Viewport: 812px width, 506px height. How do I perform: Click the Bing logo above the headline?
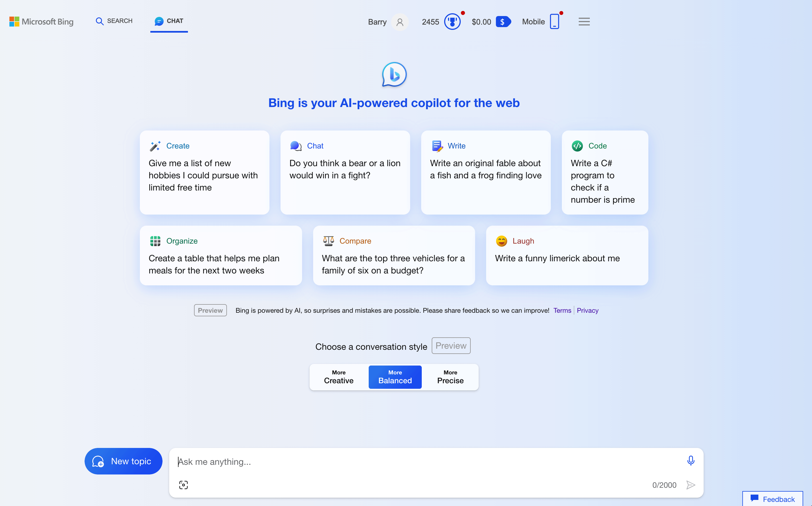click(394, 75)
